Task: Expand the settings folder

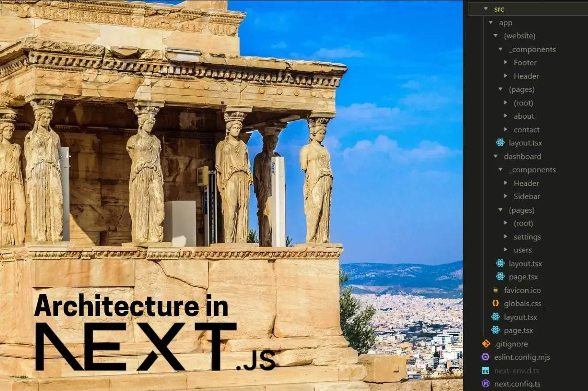Action: [x=505, y=237]
